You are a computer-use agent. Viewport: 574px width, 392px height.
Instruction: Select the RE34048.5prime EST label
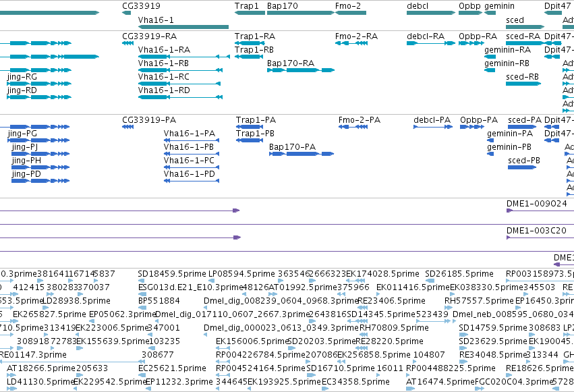493,355
